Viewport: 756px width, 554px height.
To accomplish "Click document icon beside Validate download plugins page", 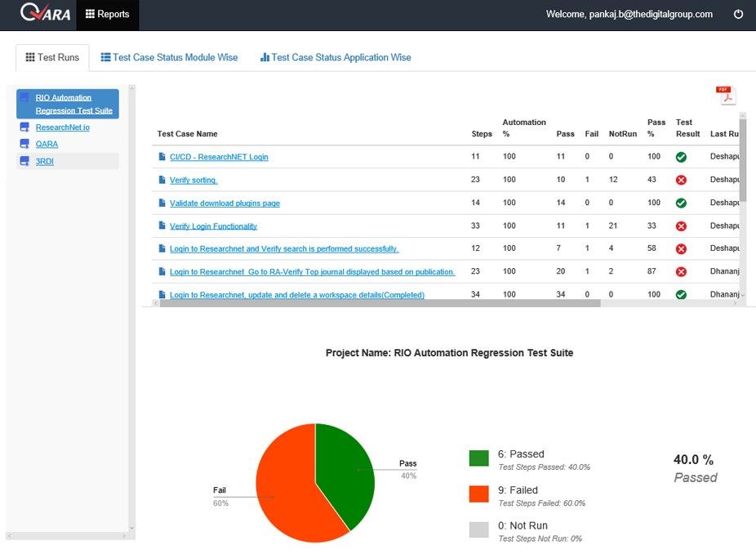I will 162,203.
